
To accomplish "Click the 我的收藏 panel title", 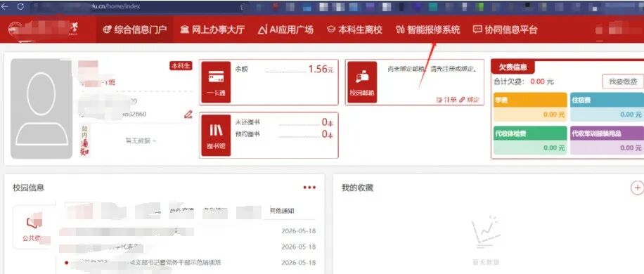I will 357,188.
